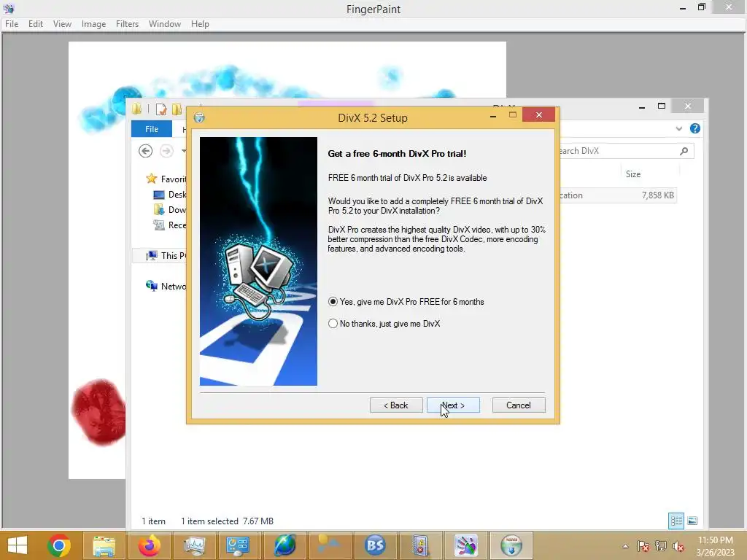Open FingerPaint View menu
The image size is (747, 560).
coord(62,24)
